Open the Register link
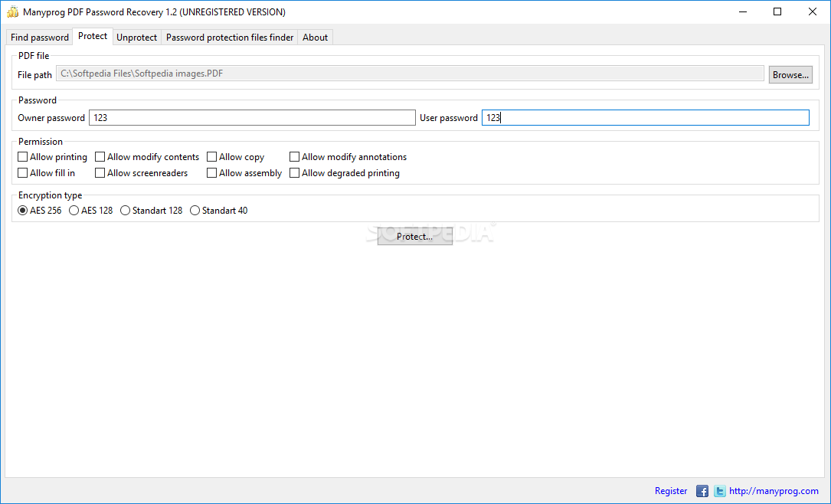Image resolution: width=831 pixels, height=504 pixels. (671, 491)
